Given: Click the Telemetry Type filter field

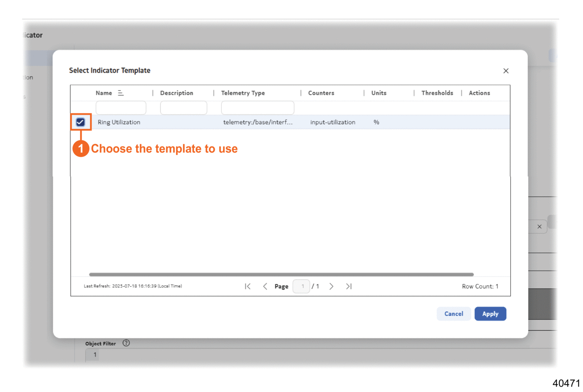Looking at the screenshot, I should click(x=257, y=108).
